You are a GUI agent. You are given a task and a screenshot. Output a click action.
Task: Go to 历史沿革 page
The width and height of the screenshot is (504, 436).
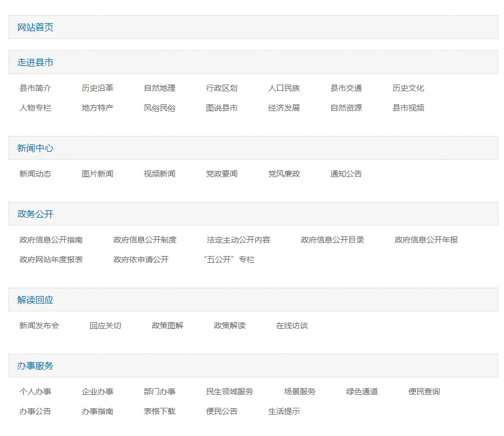97,88
